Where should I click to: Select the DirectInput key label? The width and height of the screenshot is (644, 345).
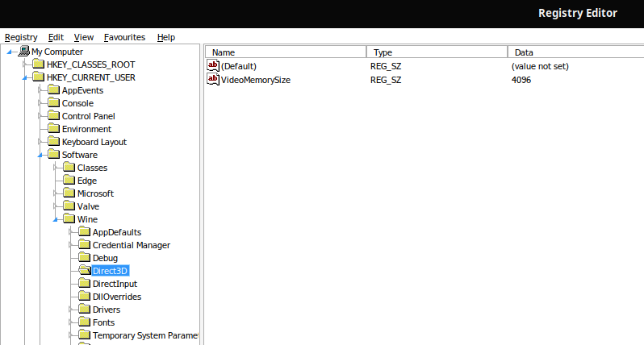pos(115,284)
